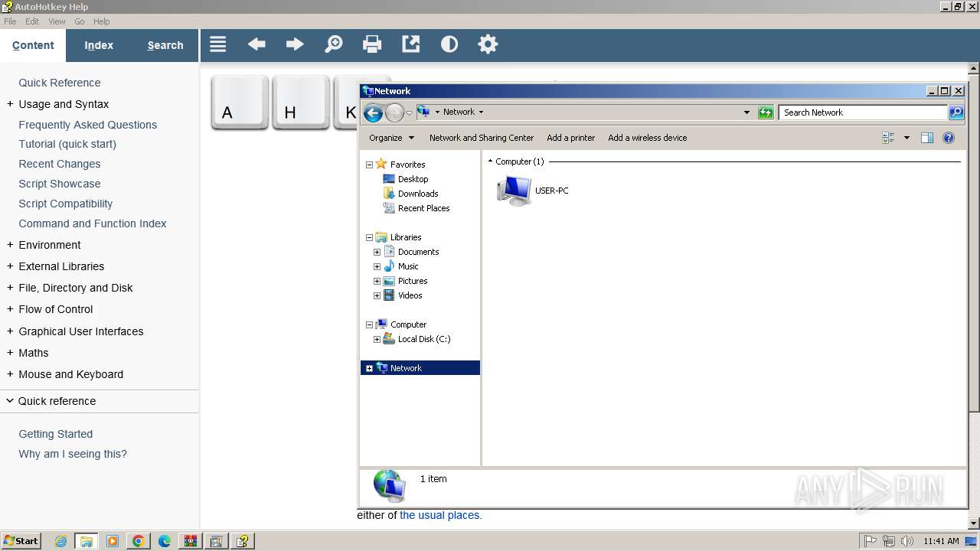Select the Content tab

33,45
